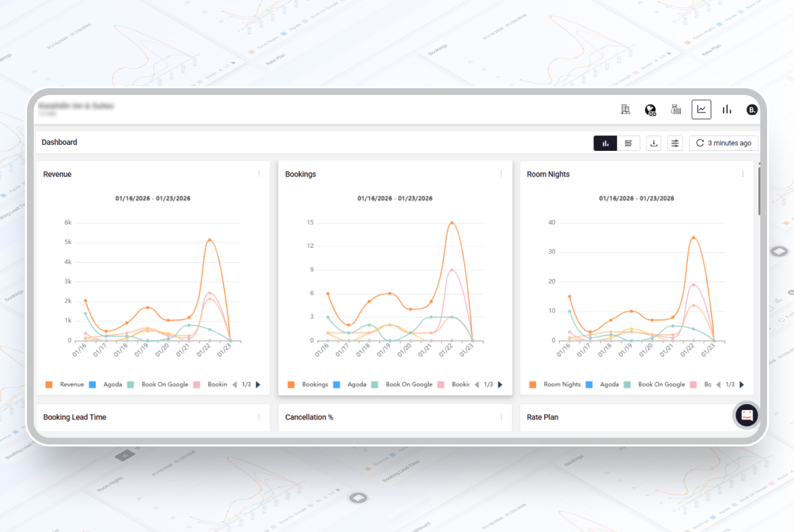Click the Bookings card title
This screenshot has width=794, height=532.
click(x=300, y=174)
